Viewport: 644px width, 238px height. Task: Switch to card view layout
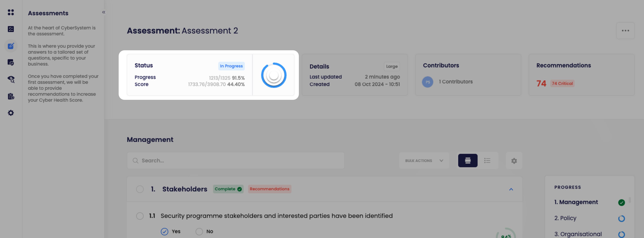click(x=468, y=160)
